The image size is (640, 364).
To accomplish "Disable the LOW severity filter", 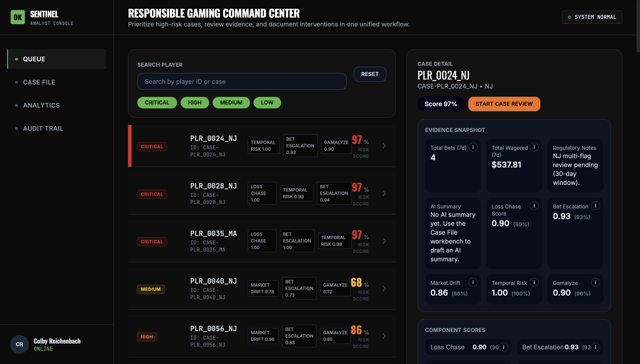I will 267,102.
